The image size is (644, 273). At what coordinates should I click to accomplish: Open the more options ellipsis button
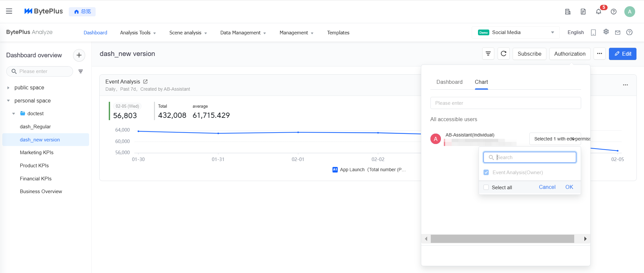pos(599,54)
